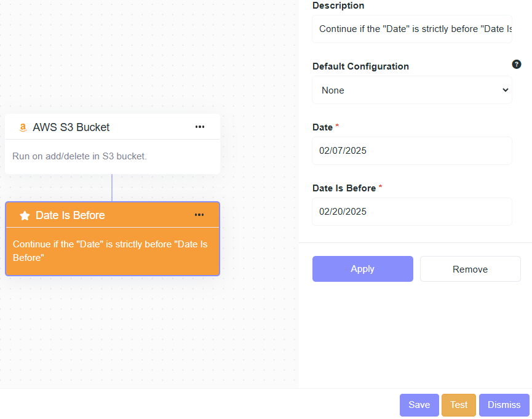Dismiss the workflow editor

(504, 405)
